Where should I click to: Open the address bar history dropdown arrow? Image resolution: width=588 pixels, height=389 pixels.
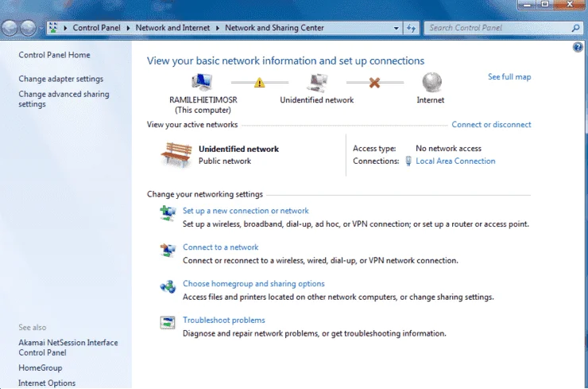pyautogui.click(x=396, y=28)
